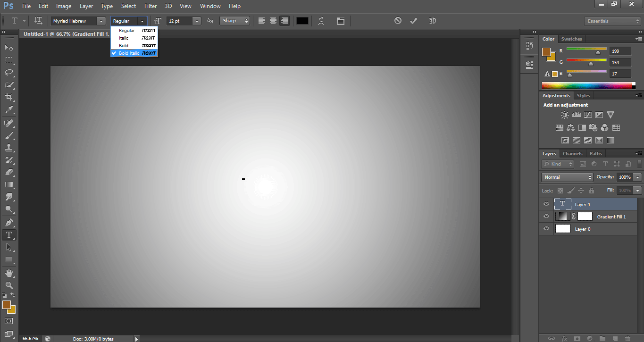Image resolution: width=644 pixels, height=342 pixels.
Task: Click the red channel value field
Action: (x=620, y=51)
